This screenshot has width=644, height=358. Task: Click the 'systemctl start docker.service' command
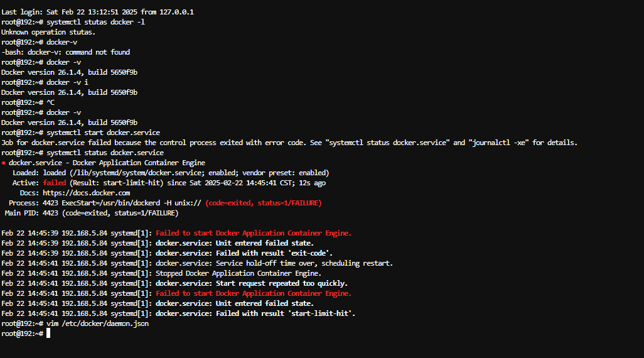point(103,133)
